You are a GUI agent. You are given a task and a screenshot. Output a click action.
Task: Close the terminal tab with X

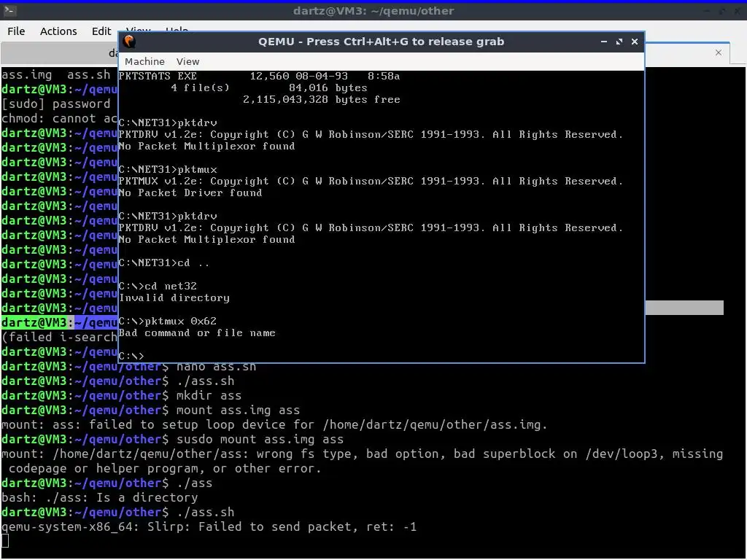point(719,52)
